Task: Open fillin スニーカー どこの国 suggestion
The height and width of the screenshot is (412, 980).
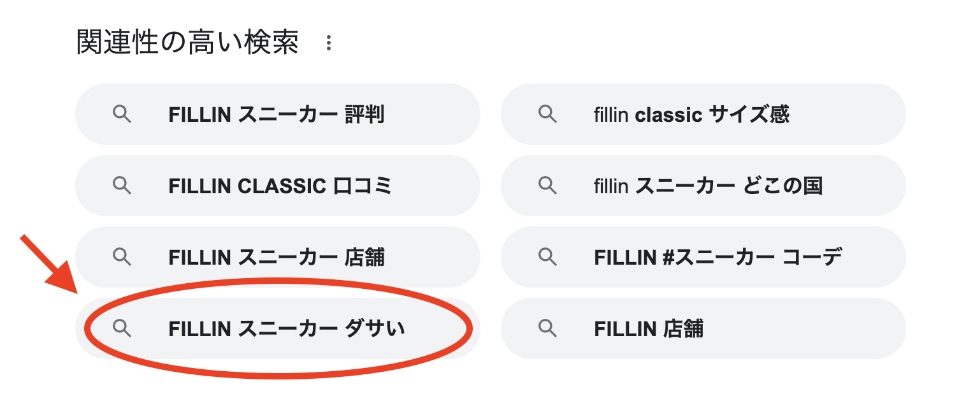Action: (703, 186)
